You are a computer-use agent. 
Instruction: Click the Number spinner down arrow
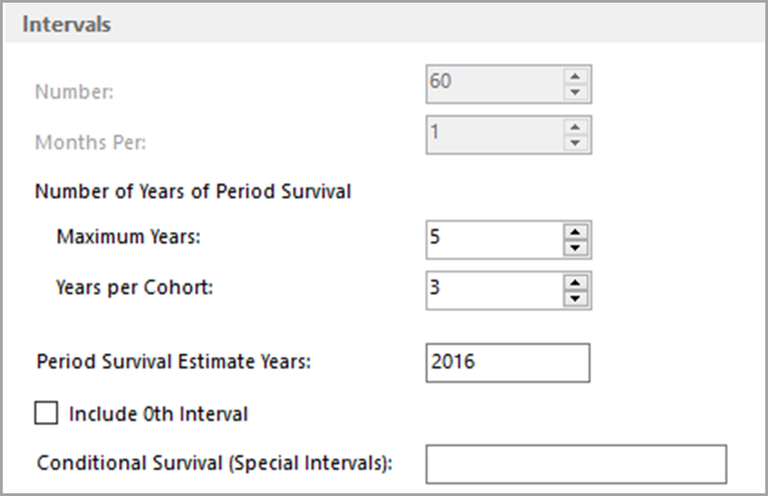pos(575,93)
